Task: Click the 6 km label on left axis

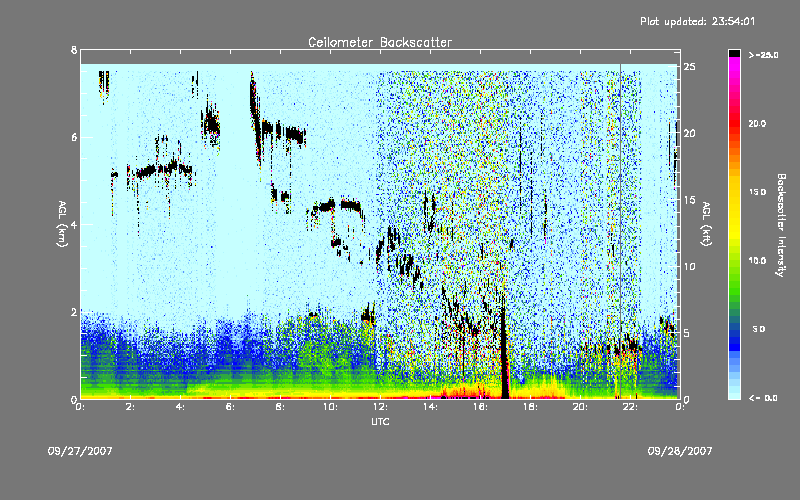Action: pyautogui.click(x=74, y=137)
